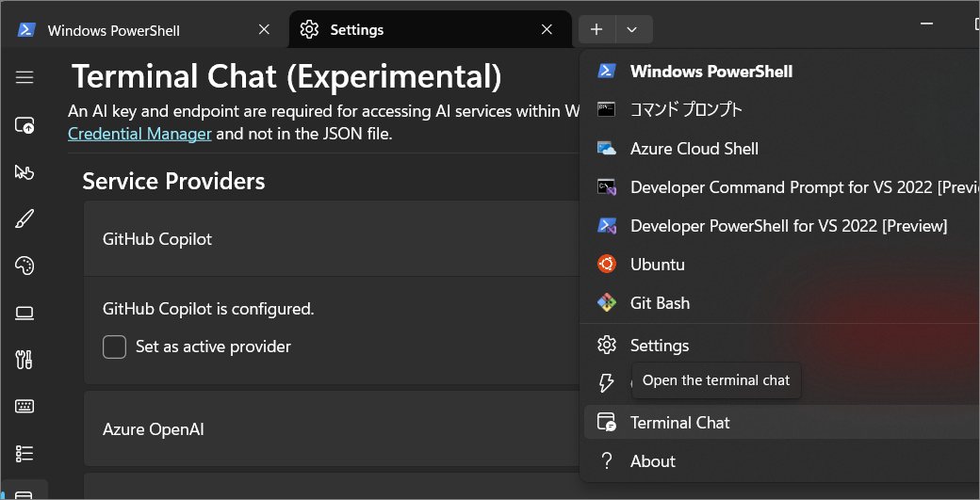
Task: Check Set as active provider
Action: tap(115, 347)
